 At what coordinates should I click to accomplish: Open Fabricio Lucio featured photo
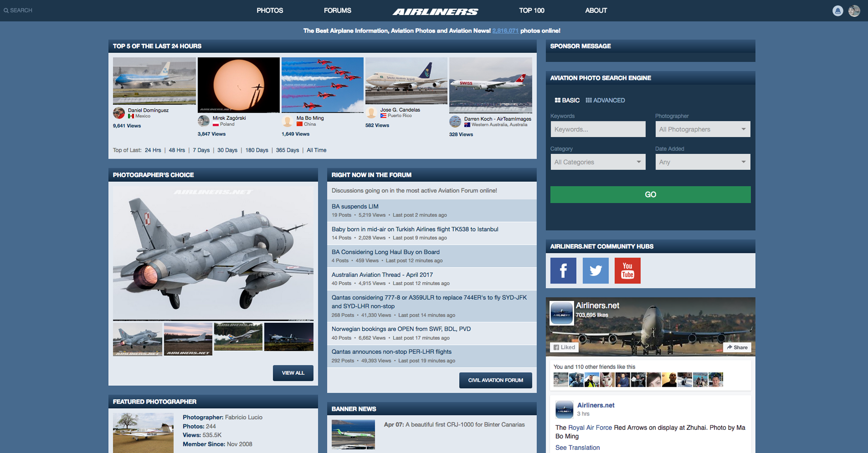(x=143, y=433)
